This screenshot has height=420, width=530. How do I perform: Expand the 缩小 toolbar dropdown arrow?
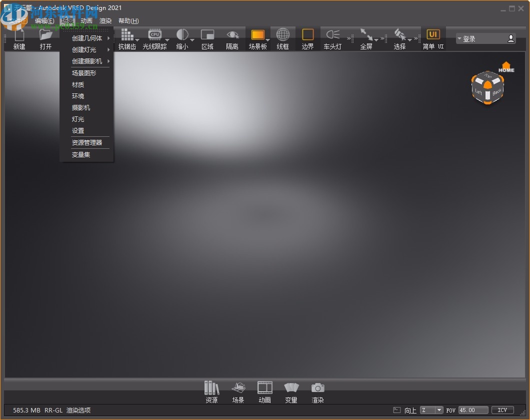pos(191,40)
